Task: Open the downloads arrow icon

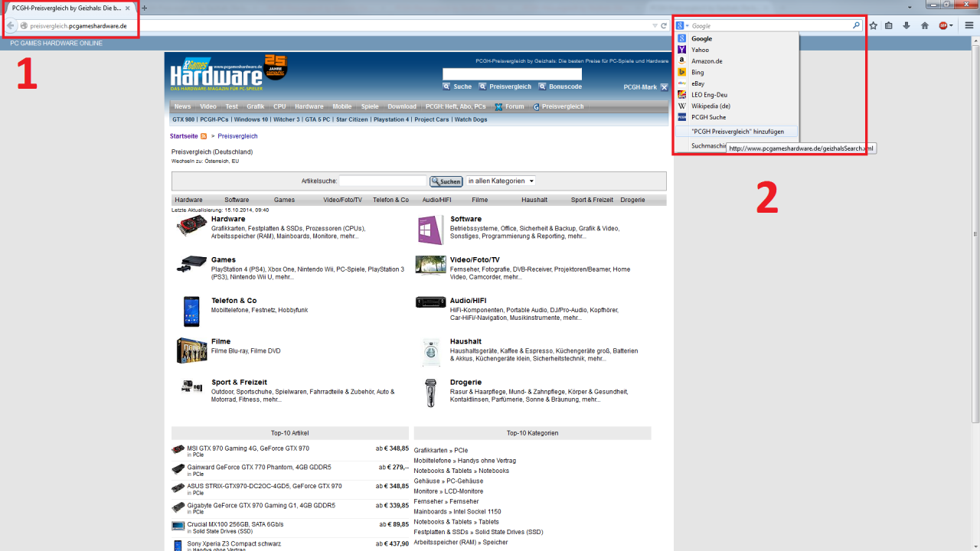Action: click(x=906, y=25)
